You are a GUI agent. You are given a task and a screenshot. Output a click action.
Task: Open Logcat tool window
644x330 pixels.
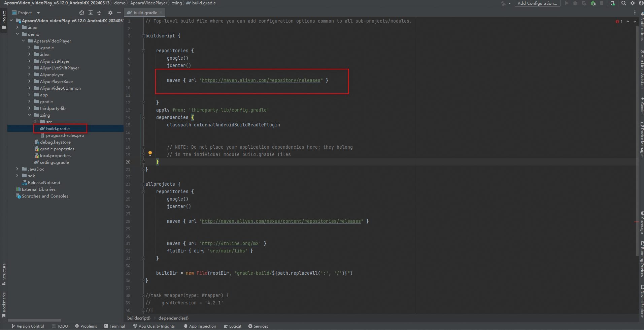tap(232, 326)
